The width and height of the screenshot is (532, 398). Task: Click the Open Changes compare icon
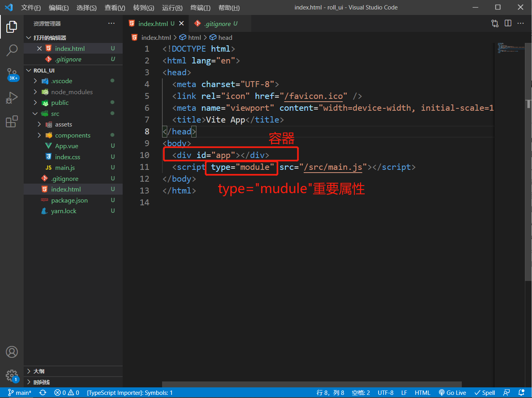tap(495, 23)
